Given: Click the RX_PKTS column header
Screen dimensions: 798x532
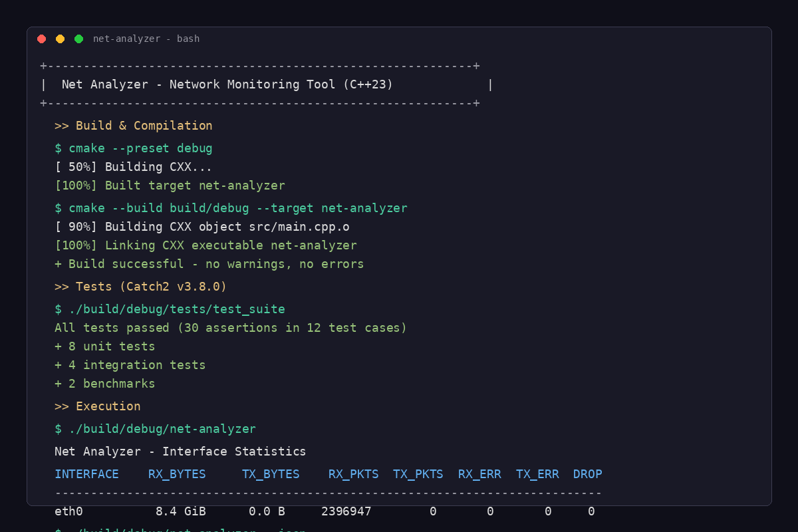Looking at the screenshot, I should (354, 474).
